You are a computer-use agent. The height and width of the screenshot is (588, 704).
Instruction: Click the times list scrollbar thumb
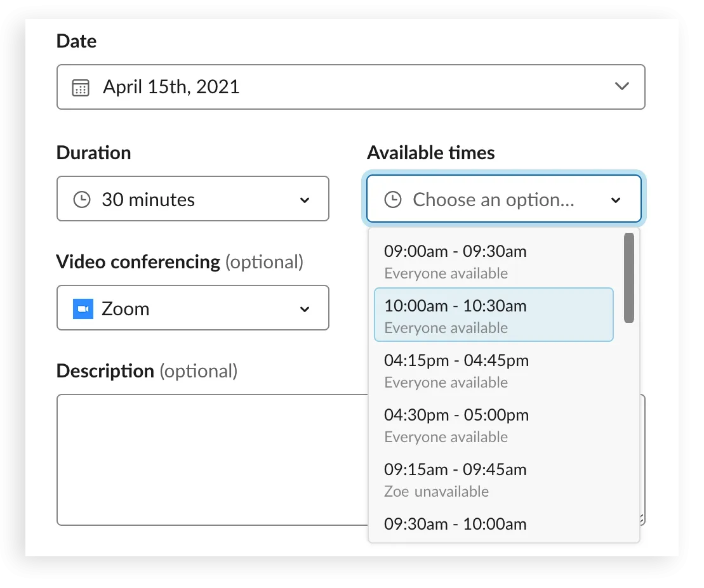pos(629,278)
